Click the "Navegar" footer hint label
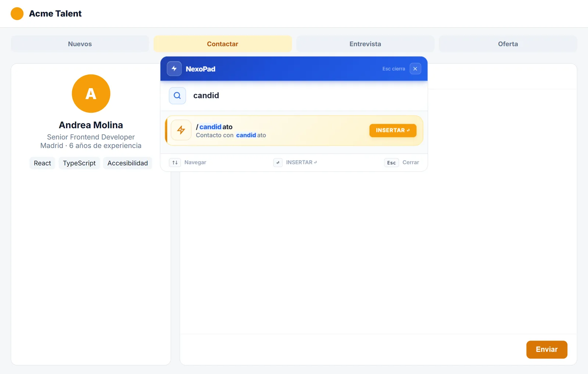Image resolution: width=588 pixels, height=374 pixels. pyautogui.click(x=195, y=162)
